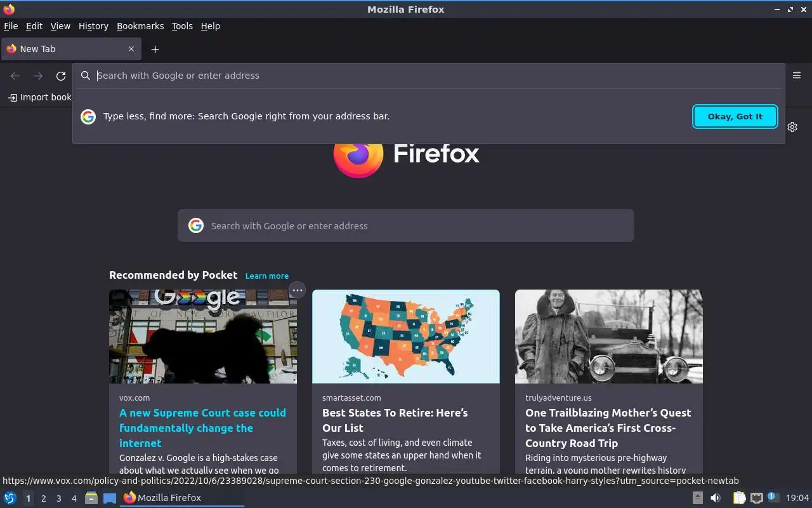Open the Edit menu
Viewport: 812px width, 508px height.
pyautogui.click(x=34, y=26)
